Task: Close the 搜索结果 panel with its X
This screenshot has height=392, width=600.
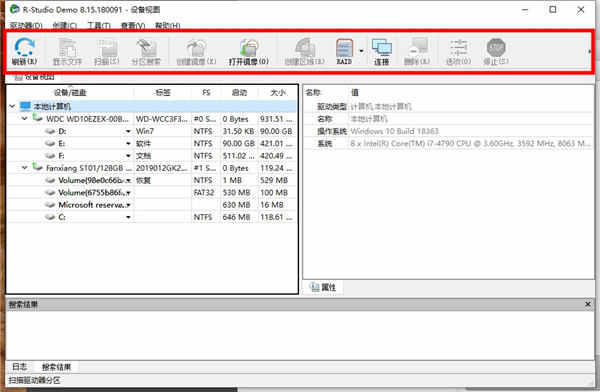Action: [588, 304]
